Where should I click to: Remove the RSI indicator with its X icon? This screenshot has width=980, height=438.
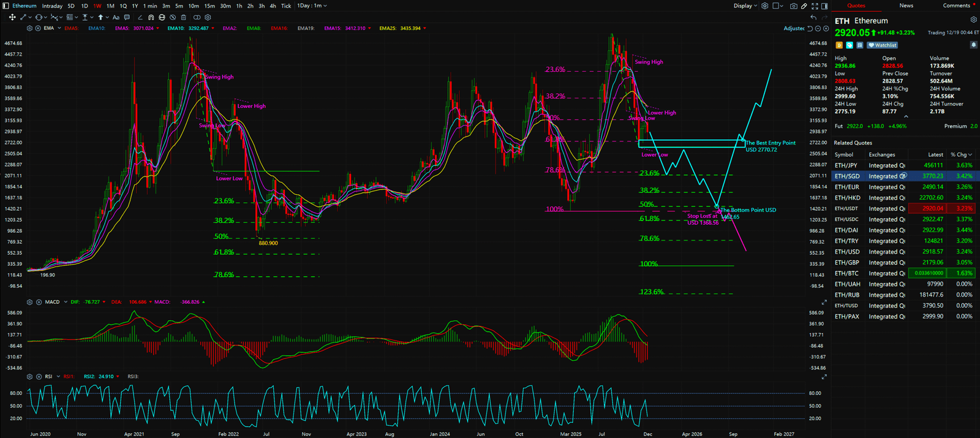(38, 377)
